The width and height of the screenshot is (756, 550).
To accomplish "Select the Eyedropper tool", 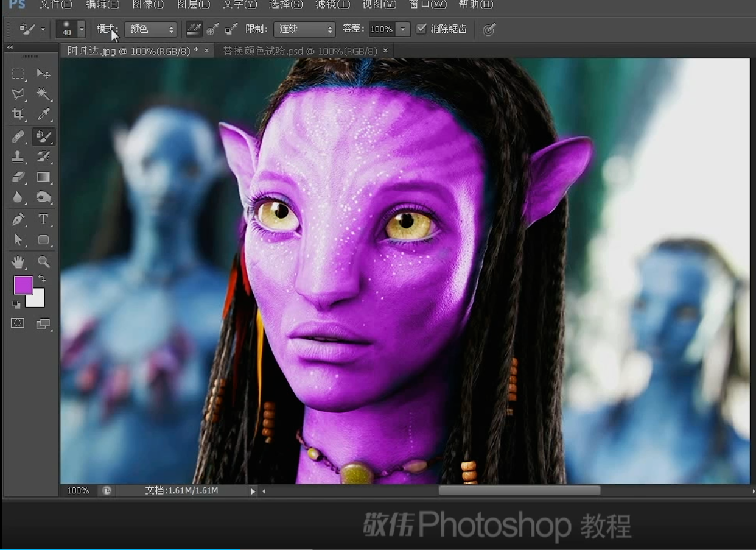I will pos(43,114).
